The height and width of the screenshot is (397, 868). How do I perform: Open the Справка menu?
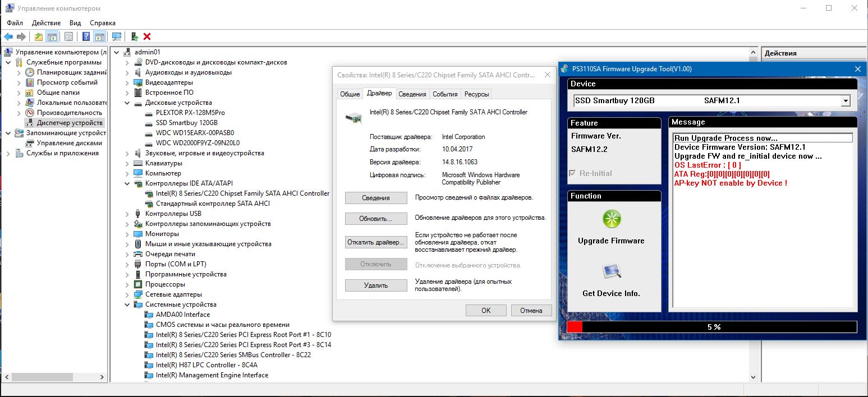point(103,23)
